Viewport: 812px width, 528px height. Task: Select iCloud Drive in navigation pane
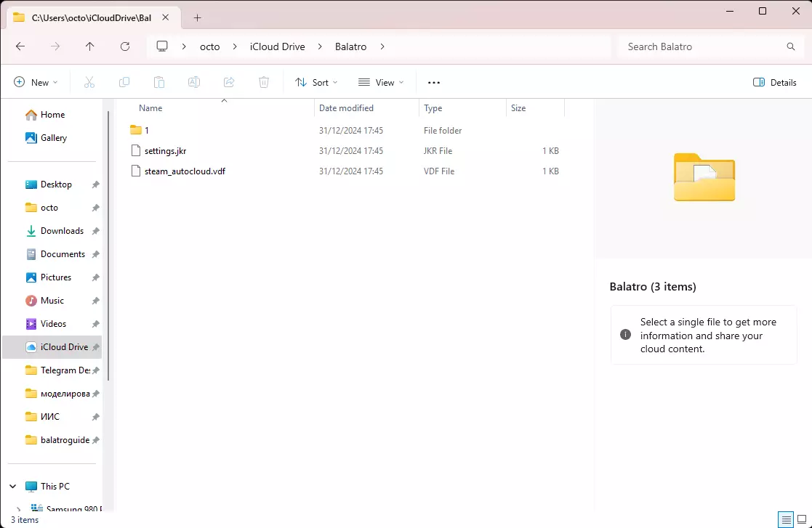pos(52,347)
